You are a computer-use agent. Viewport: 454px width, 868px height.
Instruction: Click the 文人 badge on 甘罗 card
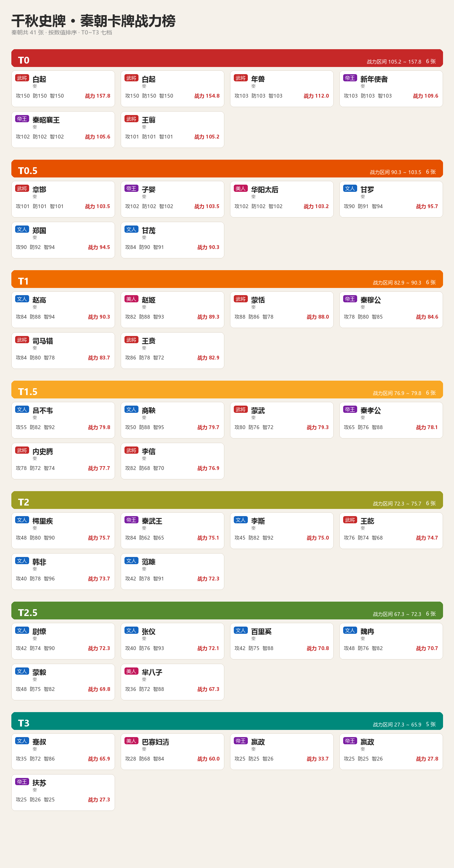(x=350, y=188)
